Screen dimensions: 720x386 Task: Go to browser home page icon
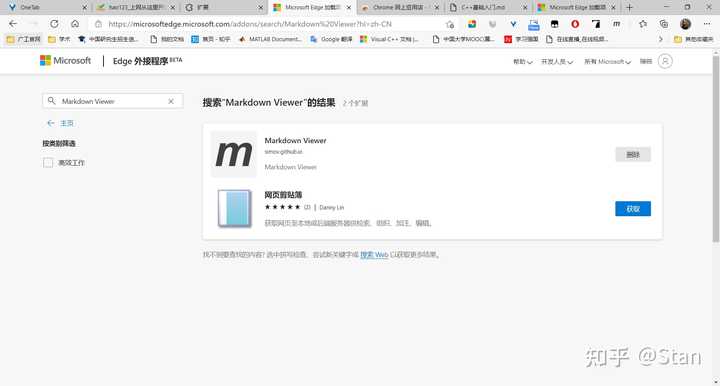(x=75, y=24)
